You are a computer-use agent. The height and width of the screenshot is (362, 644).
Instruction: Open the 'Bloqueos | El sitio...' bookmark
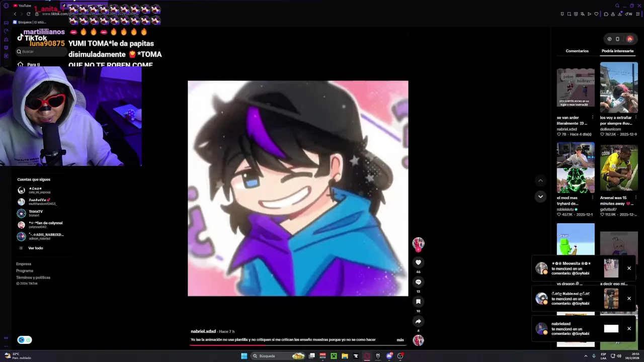click(30, 22)
